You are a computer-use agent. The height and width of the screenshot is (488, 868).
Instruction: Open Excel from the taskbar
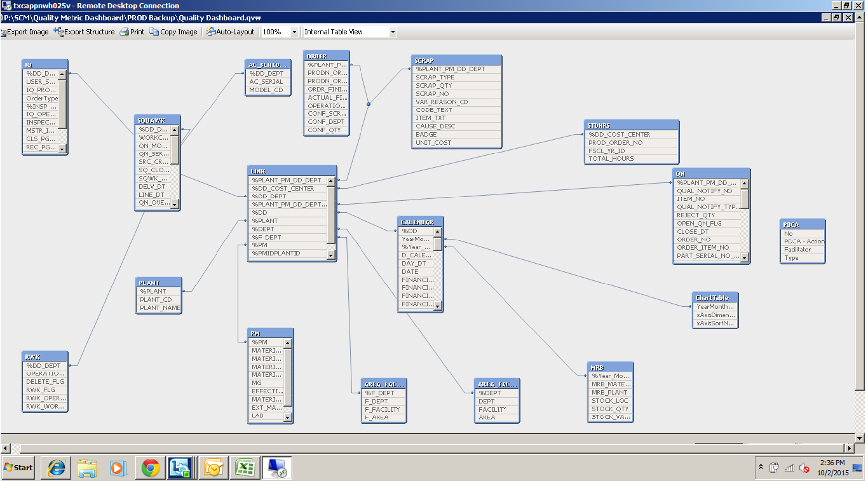click(245, 468)
